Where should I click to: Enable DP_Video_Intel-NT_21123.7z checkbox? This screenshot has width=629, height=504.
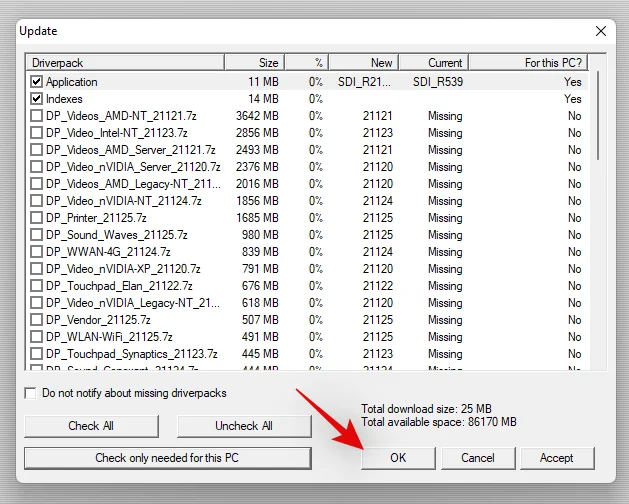(37, 133)
